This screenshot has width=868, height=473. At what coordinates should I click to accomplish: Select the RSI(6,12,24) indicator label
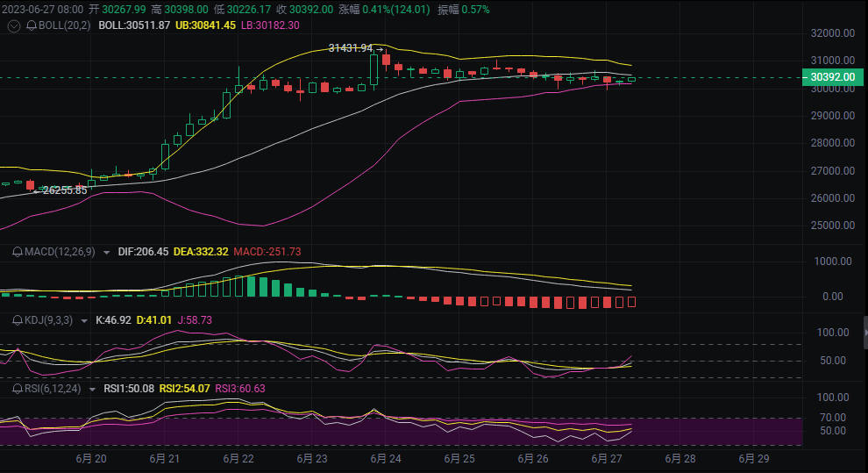pos(53,389)
